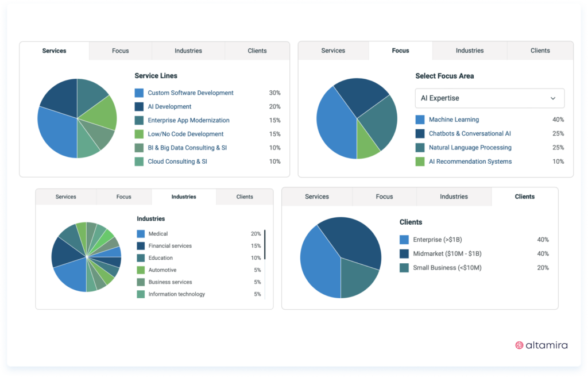Open Enterprise App Modernization link
This screenshot has width=588, height=377.
[x=188, y=120]
